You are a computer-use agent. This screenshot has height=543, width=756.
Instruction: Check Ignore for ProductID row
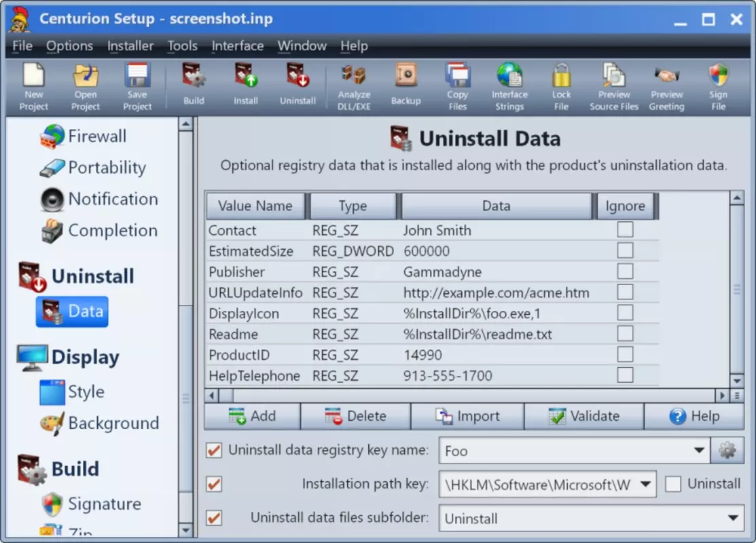pos(625,354)
